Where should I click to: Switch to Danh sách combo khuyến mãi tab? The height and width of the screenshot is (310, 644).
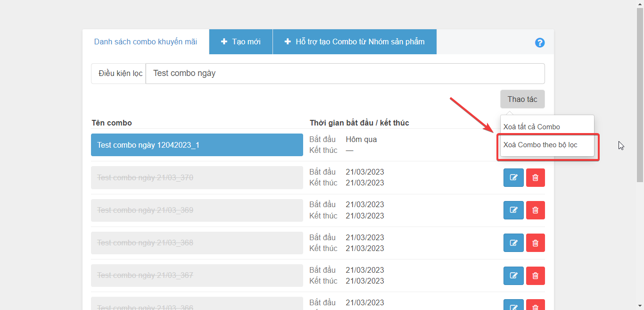[146, 42]
